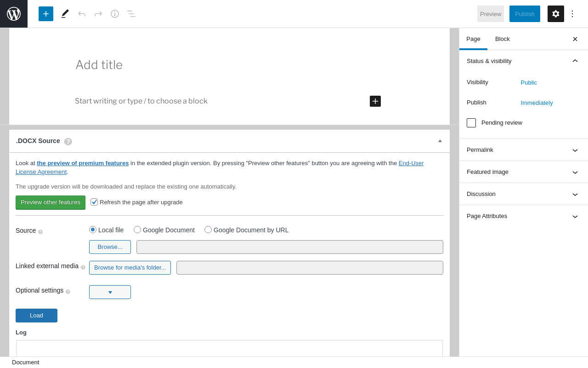Open the Optional settings dropdown
Image resolution: width=588 pixels, height=368 pixels.
[x=110, y=292]
